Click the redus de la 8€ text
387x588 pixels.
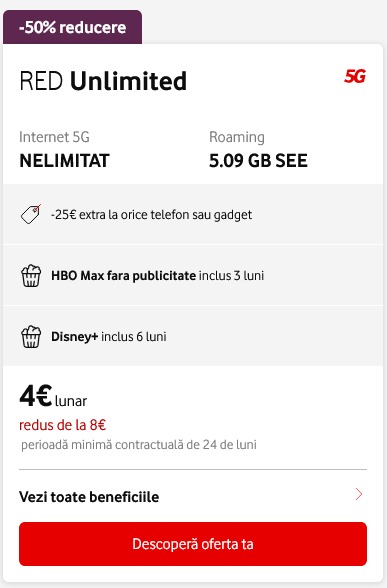[x=63, y=425]
